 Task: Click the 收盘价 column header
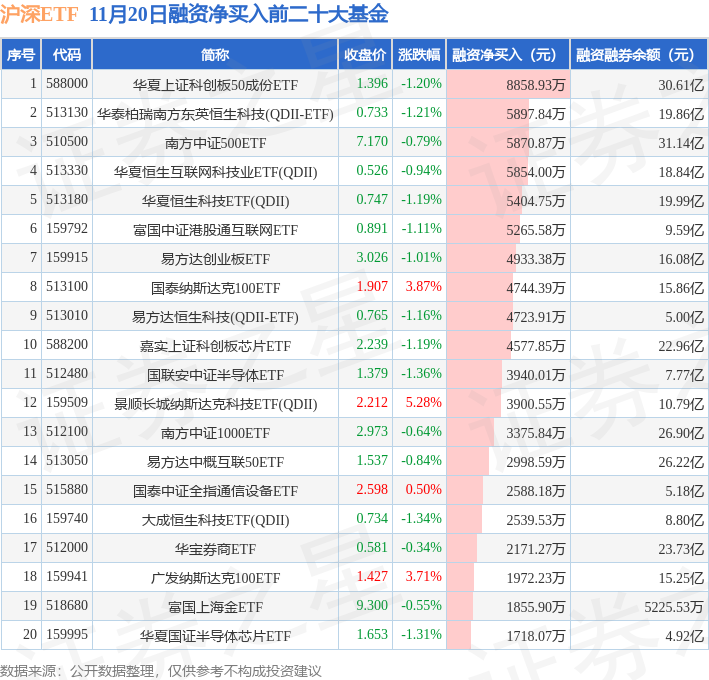365,55
